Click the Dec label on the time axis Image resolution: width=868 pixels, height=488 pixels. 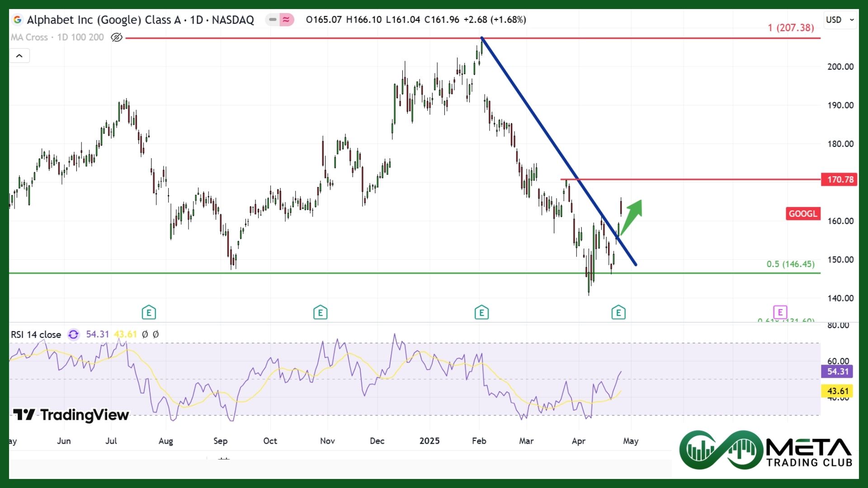[x=377, y=441]
